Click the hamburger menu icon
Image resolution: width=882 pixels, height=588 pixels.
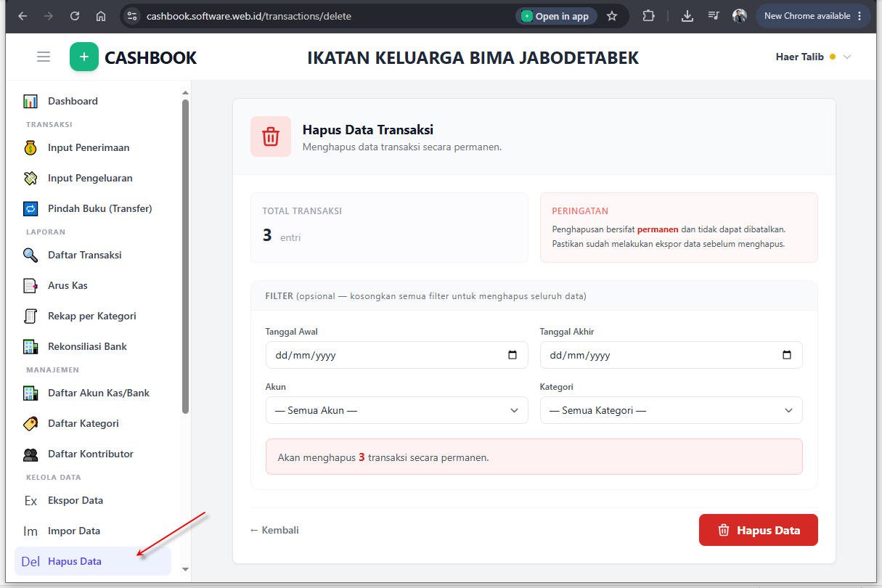pyautogui.click(x=44, y=57)
